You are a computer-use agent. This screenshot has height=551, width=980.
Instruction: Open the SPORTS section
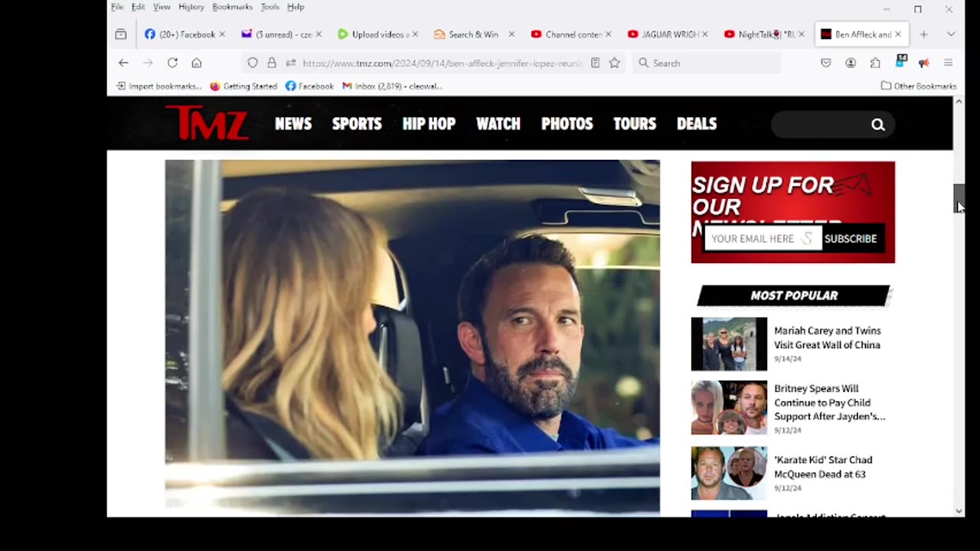357,124
